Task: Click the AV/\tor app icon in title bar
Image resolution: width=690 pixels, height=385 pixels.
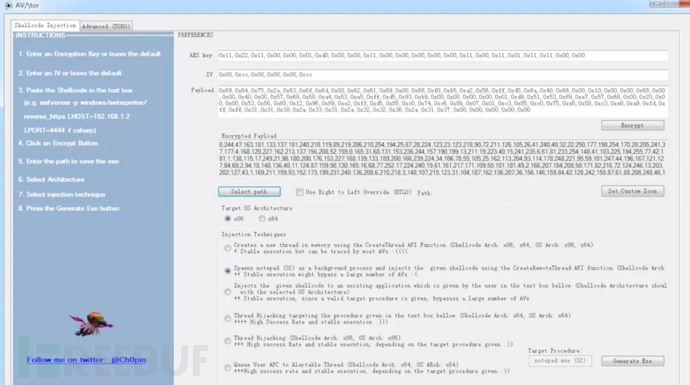Action: pos(8,5)
